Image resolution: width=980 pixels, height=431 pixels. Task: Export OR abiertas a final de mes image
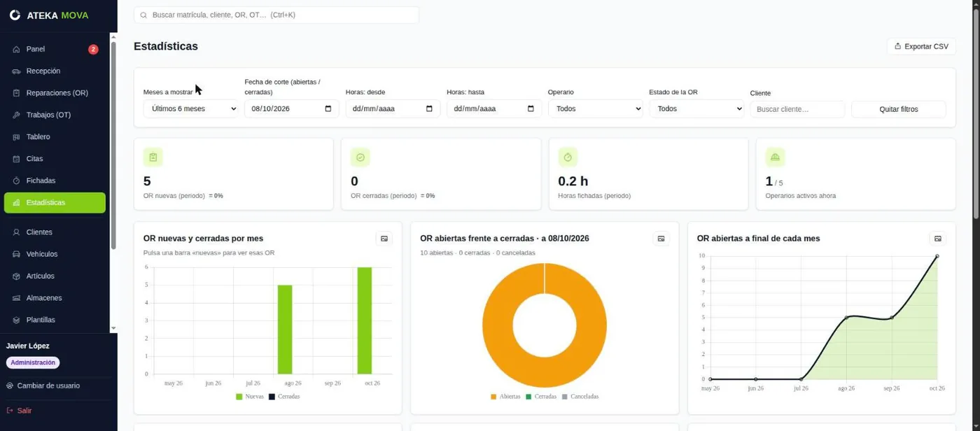[x=938, y=239]
